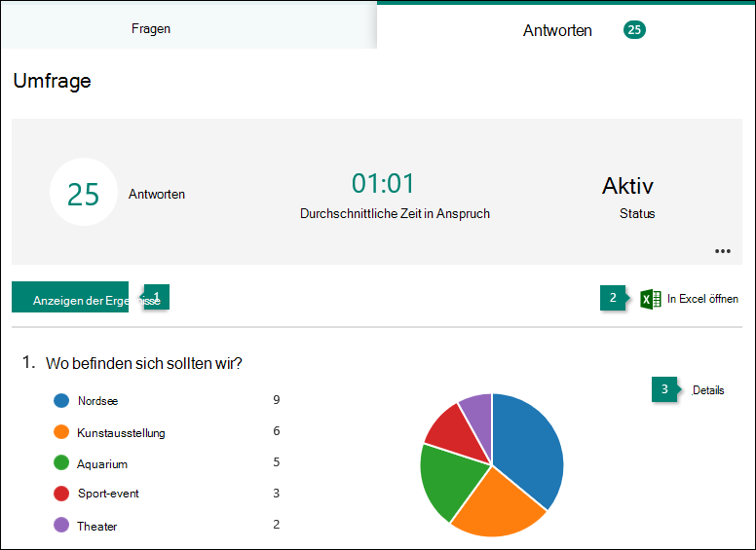Click the Durchschnittliche Zeit in Anspruch label
This screenshot has height=550, width=756.
pyautogui.click(x=395, y=214)
